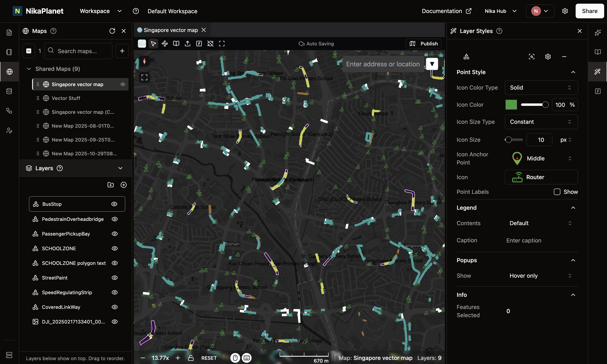Collapse the Shared Maps tree group
607x364 pixels.
29,69
